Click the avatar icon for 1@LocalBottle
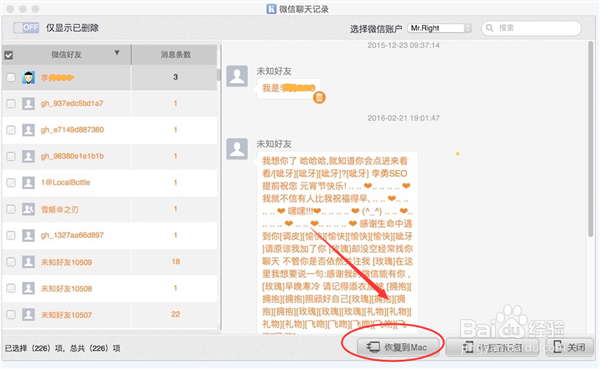The height and width of the screenshot is (369, 600). [28, 183]
